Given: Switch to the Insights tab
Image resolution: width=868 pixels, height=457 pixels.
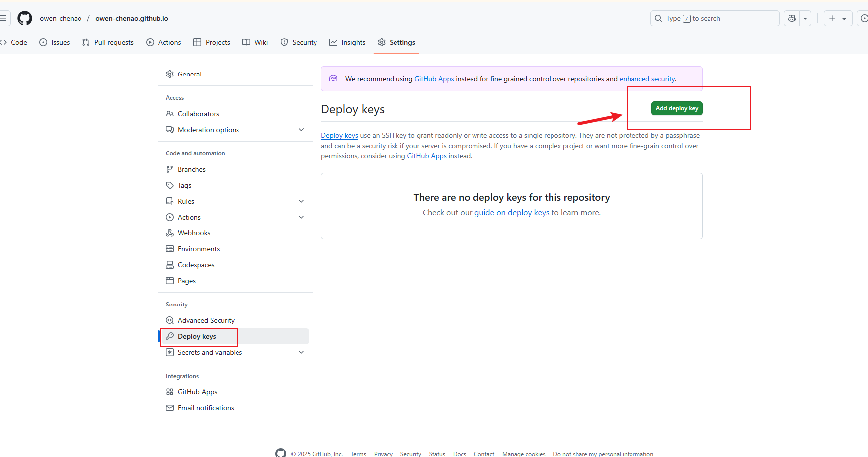Looking at the screenshot, I should tap(347, 42).
